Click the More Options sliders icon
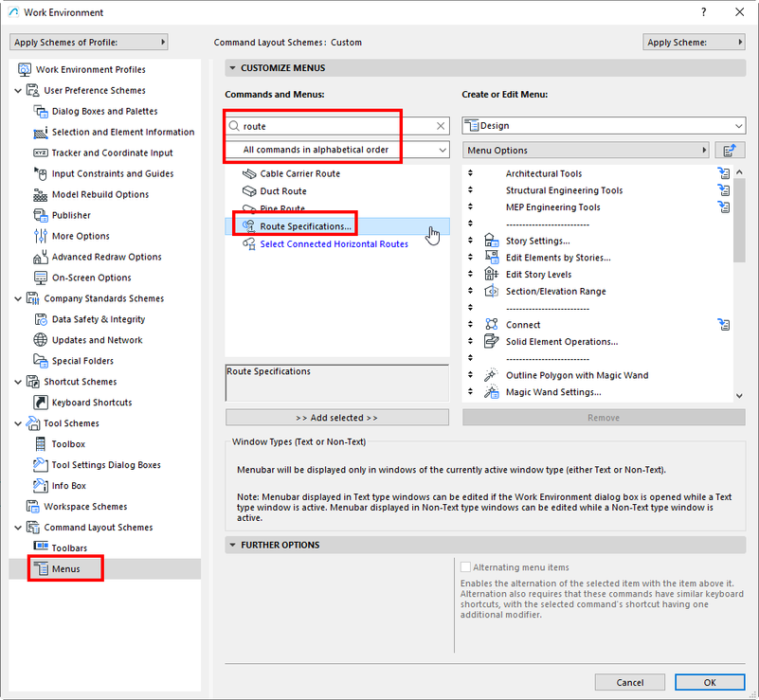The width and height of the screenshot is (759, 700). tap(40, 236)
